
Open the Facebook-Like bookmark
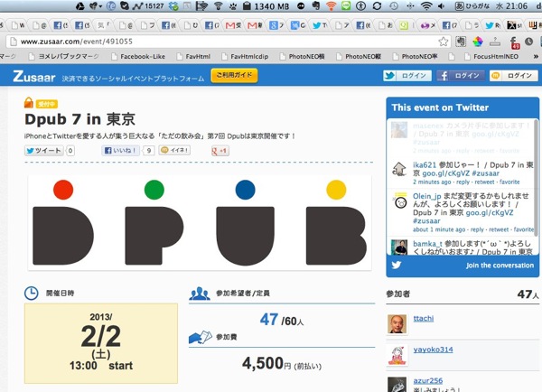pyautogui.click(x=138, y=56)
